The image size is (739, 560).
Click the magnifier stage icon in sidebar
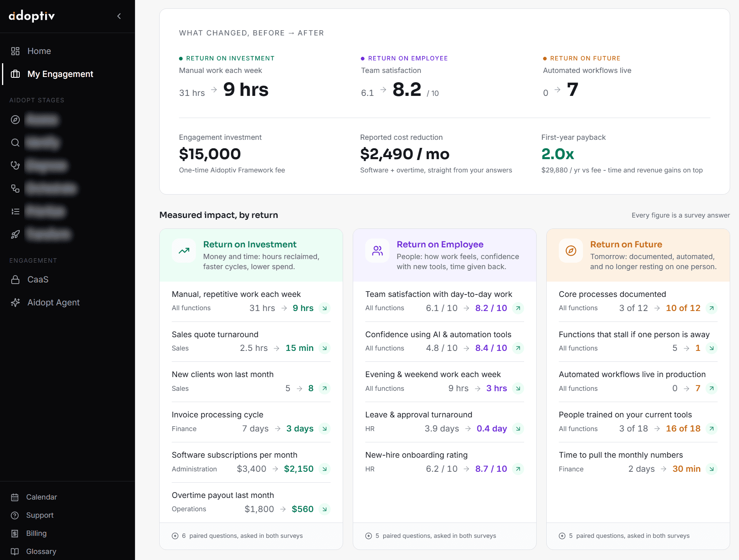[15, 143]
